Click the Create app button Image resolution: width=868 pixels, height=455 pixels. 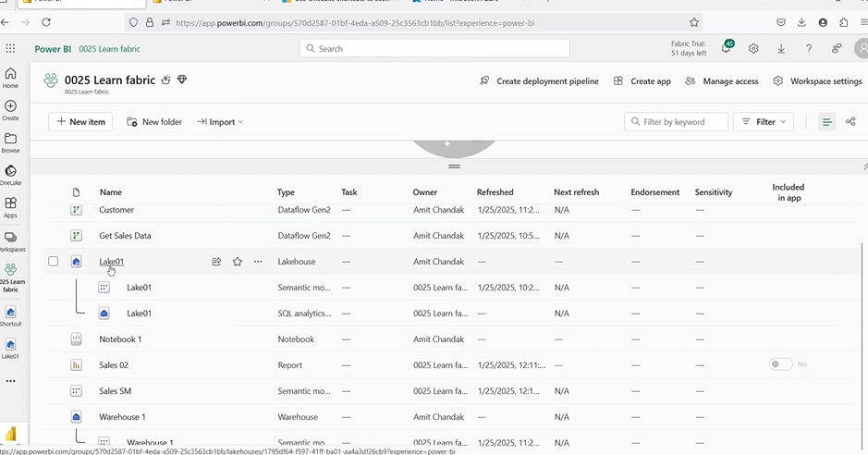pyautogui.click(x=642, y=80)
